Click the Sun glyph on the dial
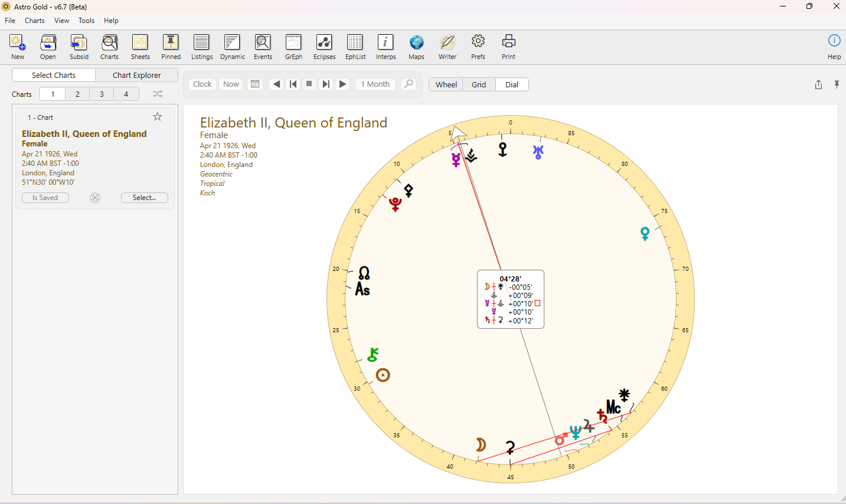The height and width of the screenshot is (504, 846). click(x=383, y=375)
